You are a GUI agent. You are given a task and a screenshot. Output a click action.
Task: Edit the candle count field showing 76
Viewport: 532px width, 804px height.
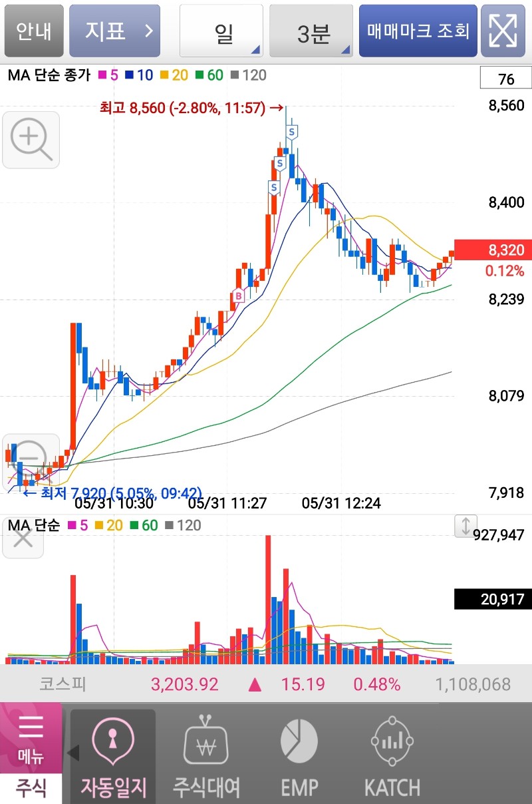pos(506,79)
